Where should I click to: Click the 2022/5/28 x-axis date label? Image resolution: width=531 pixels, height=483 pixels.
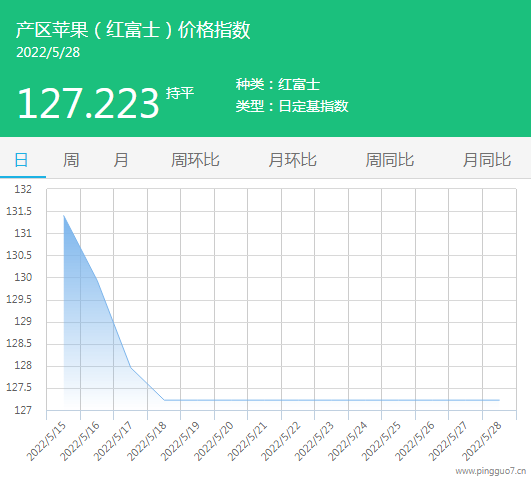[482, 441]
